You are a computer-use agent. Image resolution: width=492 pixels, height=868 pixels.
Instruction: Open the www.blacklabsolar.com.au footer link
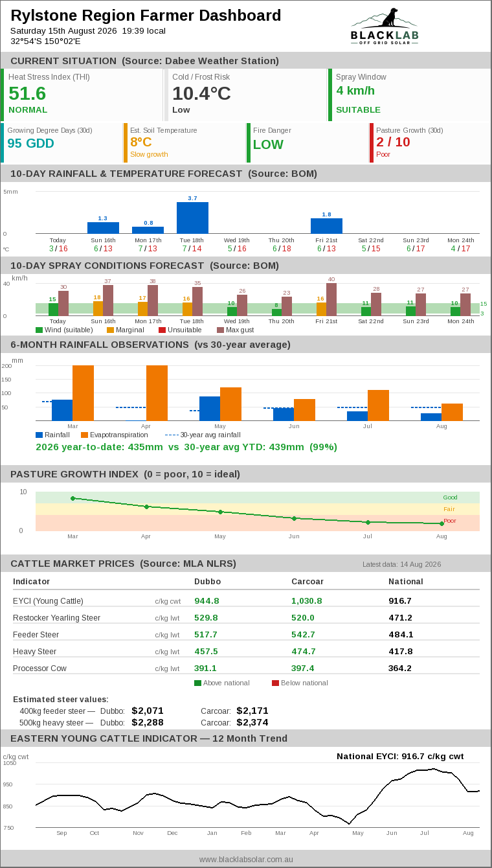pos(246,859)
